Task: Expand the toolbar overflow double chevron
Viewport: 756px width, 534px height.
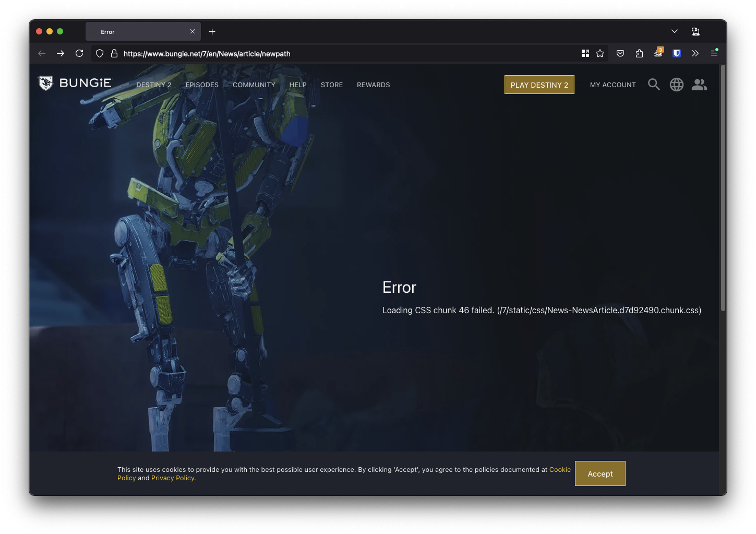Action: click(x=695, y=53)
